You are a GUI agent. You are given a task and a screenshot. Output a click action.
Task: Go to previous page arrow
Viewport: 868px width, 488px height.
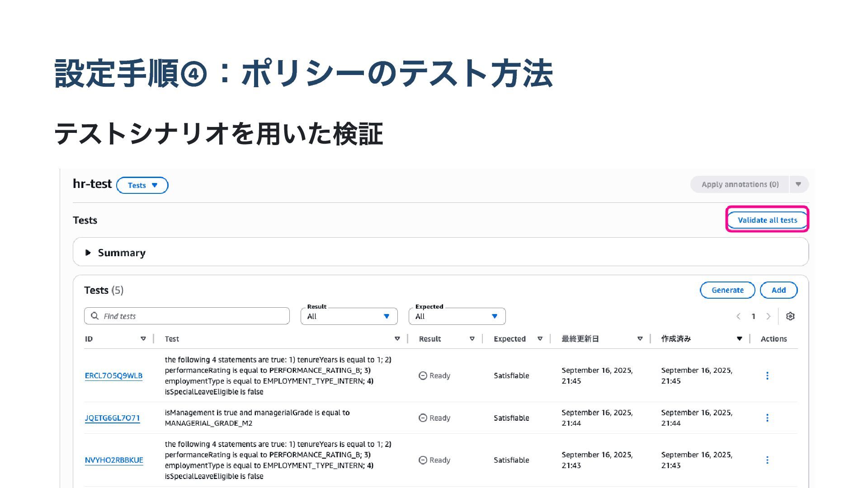point(738,316)
